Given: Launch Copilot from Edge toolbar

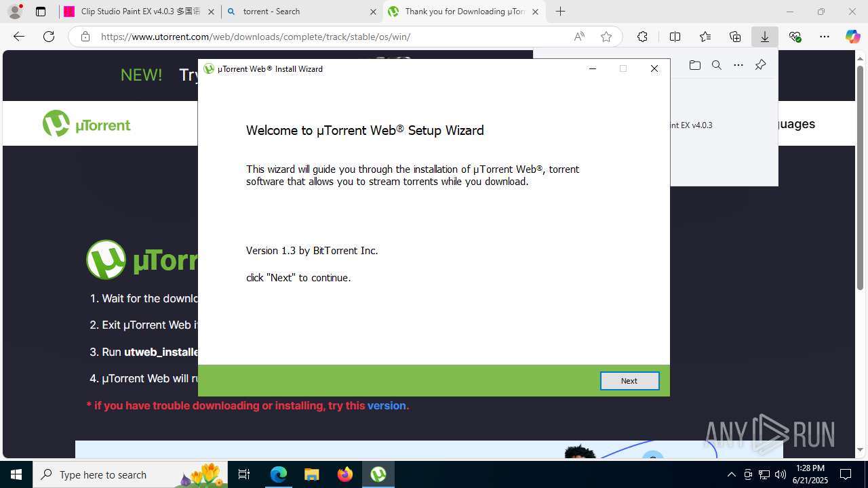Looking at the screenshot, I should tap(852, 37).
